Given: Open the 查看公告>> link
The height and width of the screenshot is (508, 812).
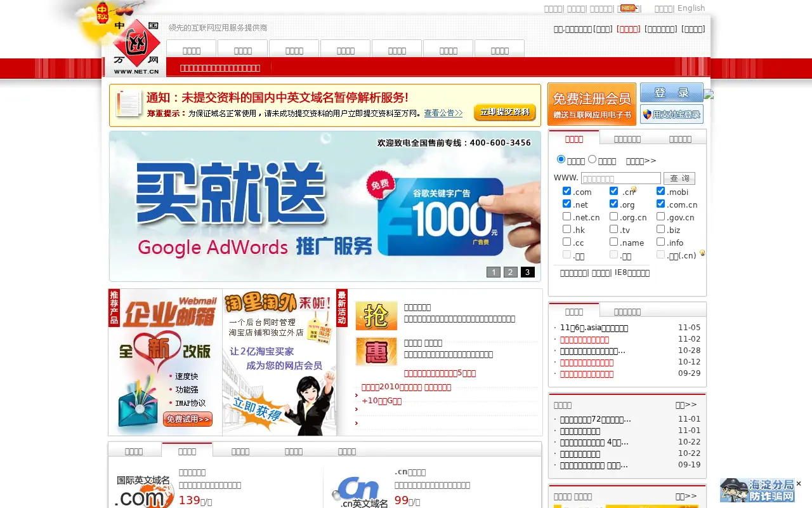Looking at the screenshot, I should click(443, 113).
